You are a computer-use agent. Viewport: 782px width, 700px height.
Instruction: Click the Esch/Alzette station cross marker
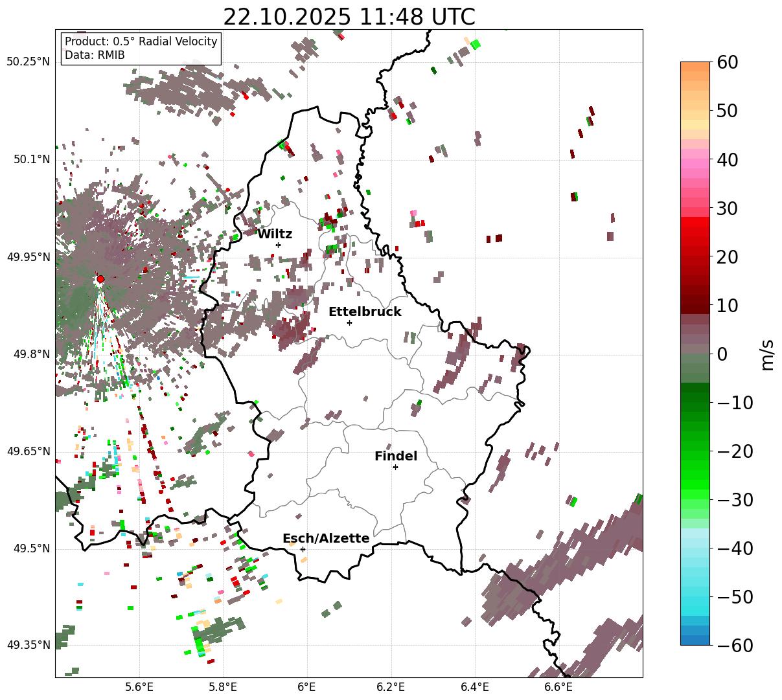(303, 549)
